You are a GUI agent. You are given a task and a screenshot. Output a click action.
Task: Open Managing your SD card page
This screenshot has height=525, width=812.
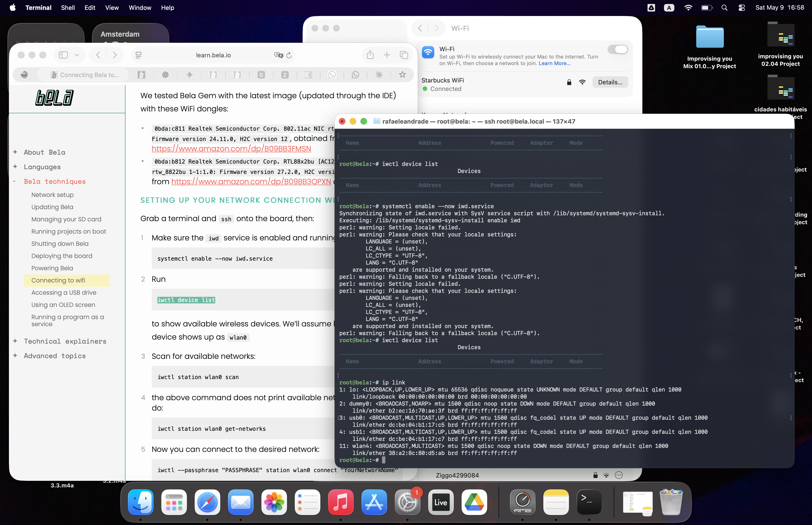click(66, 219)
